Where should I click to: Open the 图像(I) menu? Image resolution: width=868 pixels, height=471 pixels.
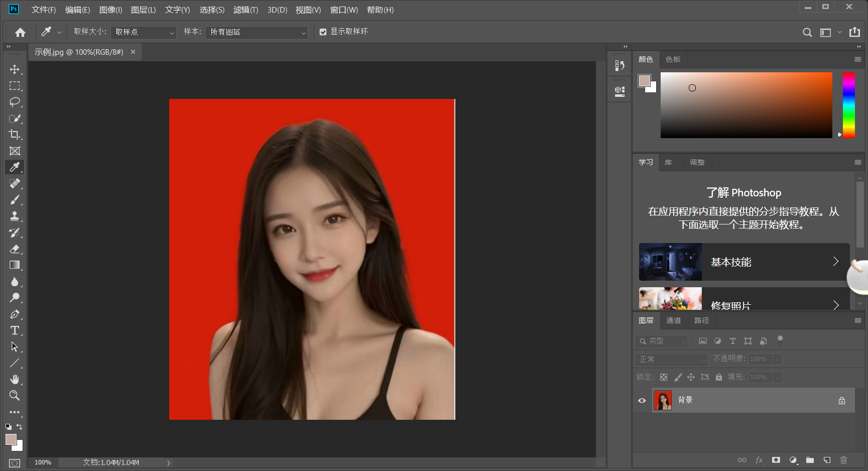(x=110, y=10)
